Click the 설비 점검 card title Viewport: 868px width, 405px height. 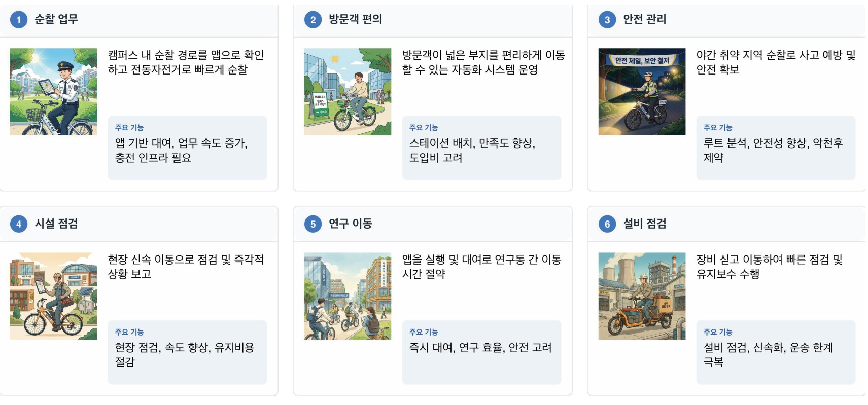click(x=644, y=224)
